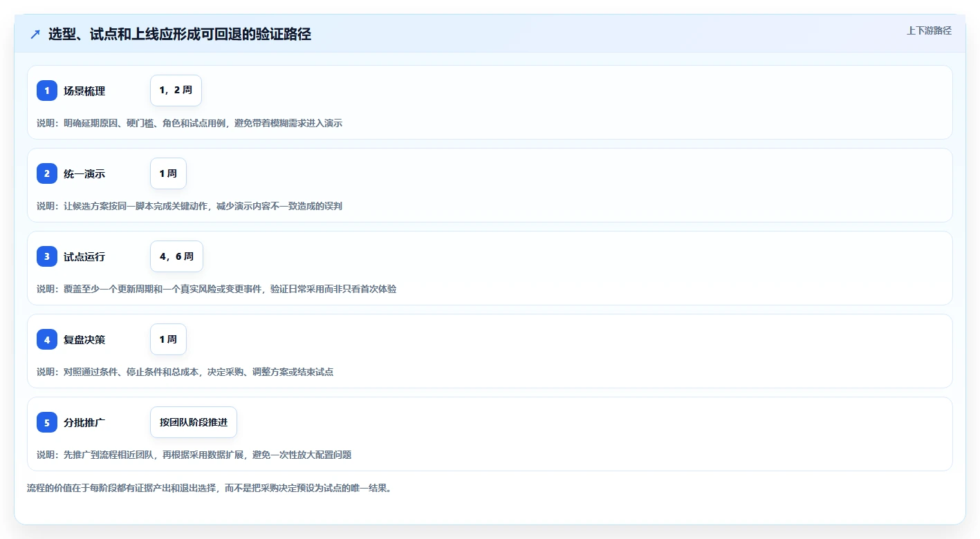Click the step 2 number badge
Screen dimensions: 980x539
pos(47,173)
